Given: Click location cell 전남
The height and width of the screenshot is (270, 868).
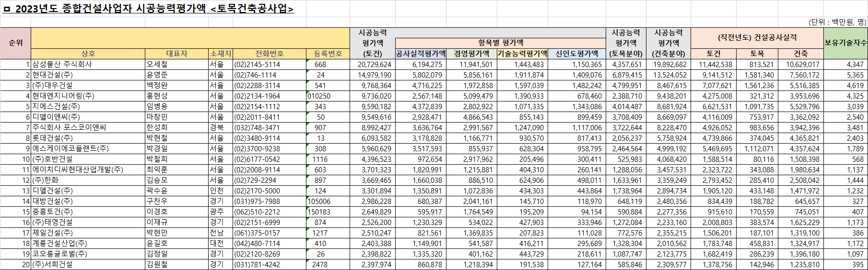Looking at the screenshot, I should point(221,233).
